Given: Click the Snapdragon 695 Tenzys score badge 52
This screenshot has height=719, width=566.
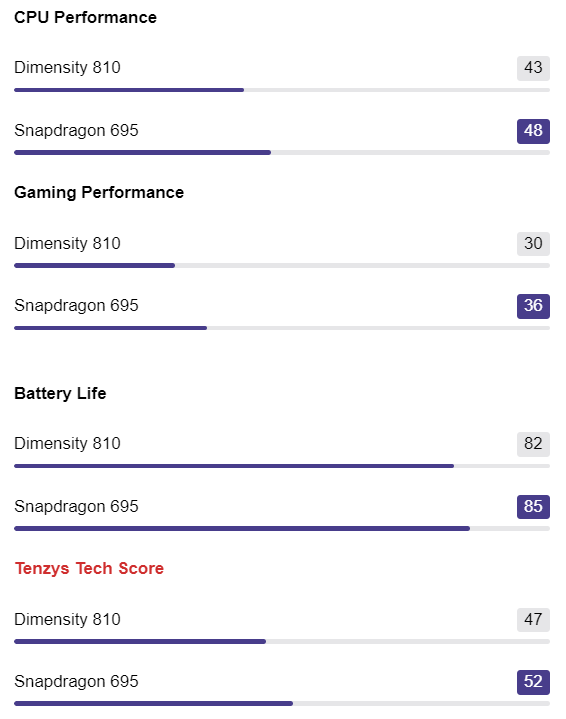Looking at the screenshot, I should coord(533,682).
